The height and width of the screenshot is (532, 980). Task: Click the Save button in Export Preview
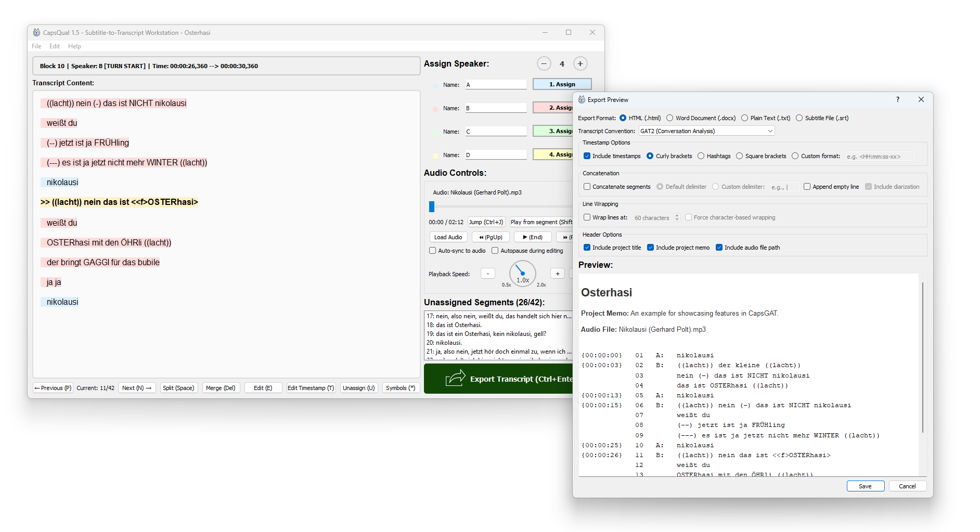[865, 486]
